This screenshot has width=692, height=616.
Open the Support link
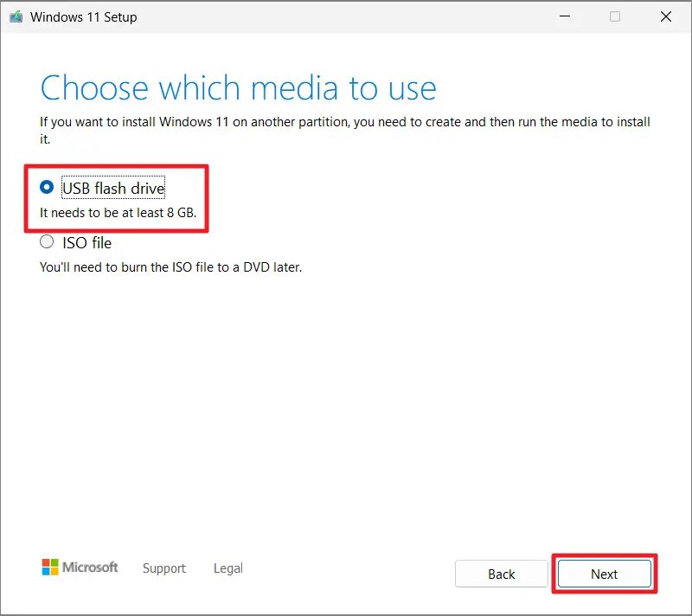coord(164,568)
